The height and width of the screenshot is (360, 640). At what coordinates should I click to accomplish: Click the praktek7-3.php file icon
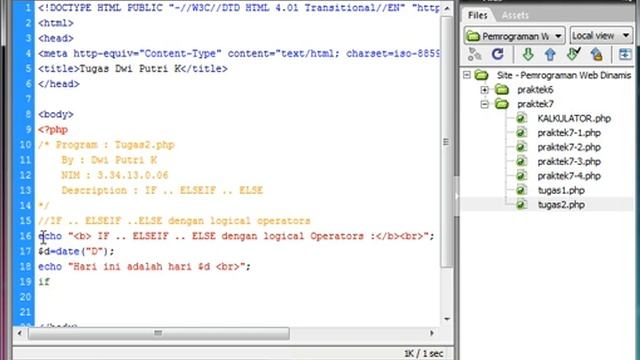click(x=521, y=161)
